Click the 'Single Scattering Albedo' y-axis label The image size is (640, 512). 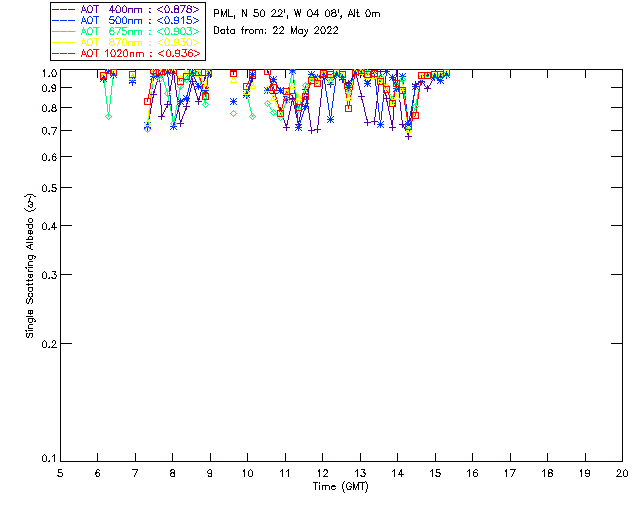pyautogui.click(x=31, y=266)
